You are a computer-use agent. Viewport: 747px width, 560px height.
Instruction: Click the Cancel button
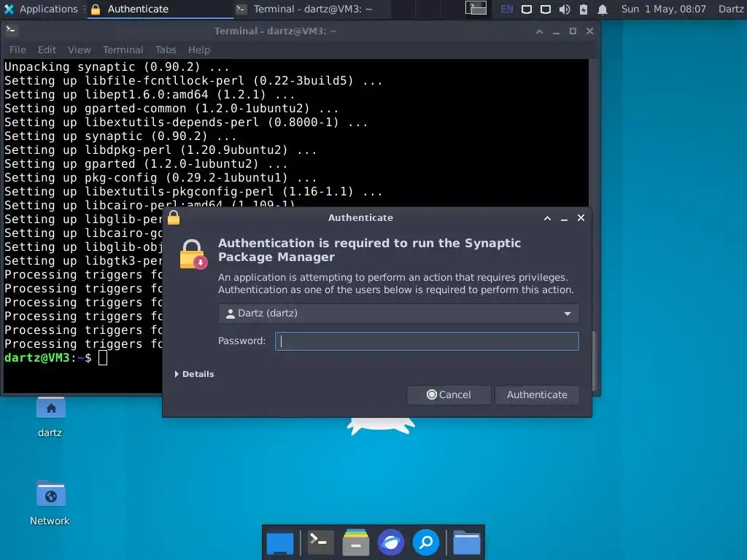coord(449,394)
